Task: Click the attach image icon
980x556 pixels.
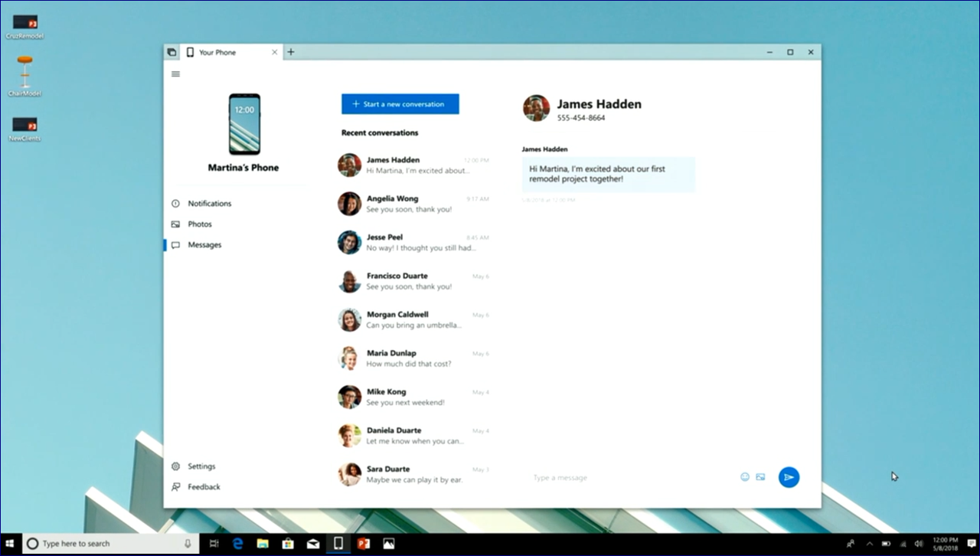Action: 760,477
